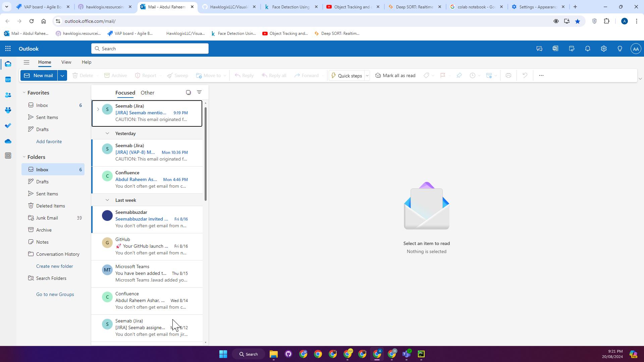Open Conversation History folder
Viewport: 644px width, 362px height.
tap(53, 254)
